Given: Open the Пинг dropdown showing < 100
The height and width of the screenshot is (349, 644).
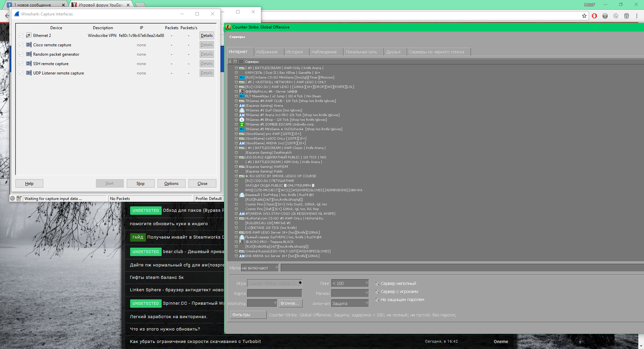Looking at the screenshot, I should (x=350, y=284).
